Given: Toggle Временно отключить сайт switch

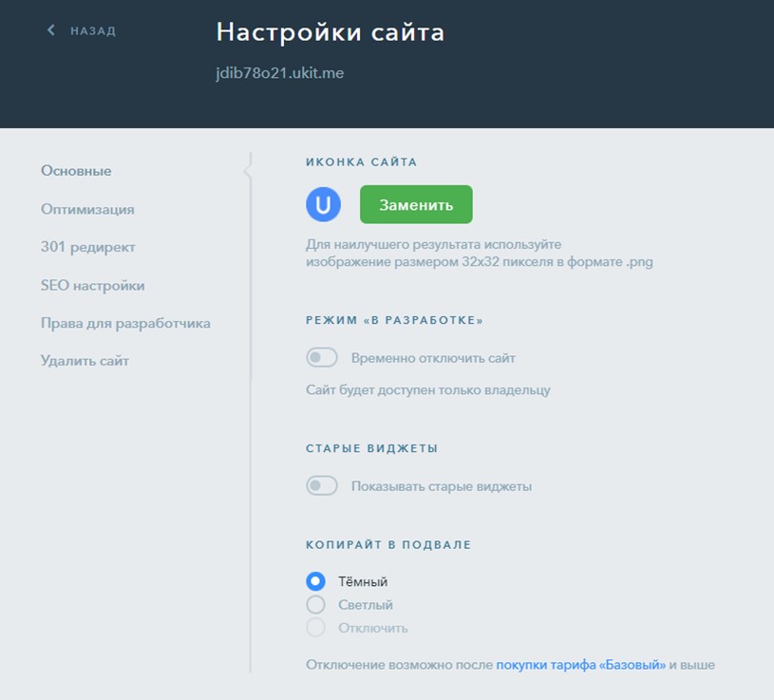Looking at the screenshot, I should tap(322, 357).
